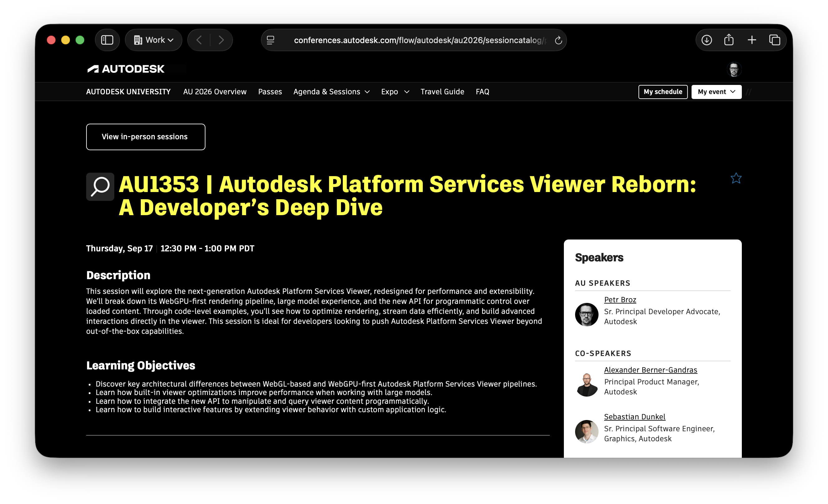
Task: Open Alexander Berner-Gandras speaker link
Action: point(651,370)
